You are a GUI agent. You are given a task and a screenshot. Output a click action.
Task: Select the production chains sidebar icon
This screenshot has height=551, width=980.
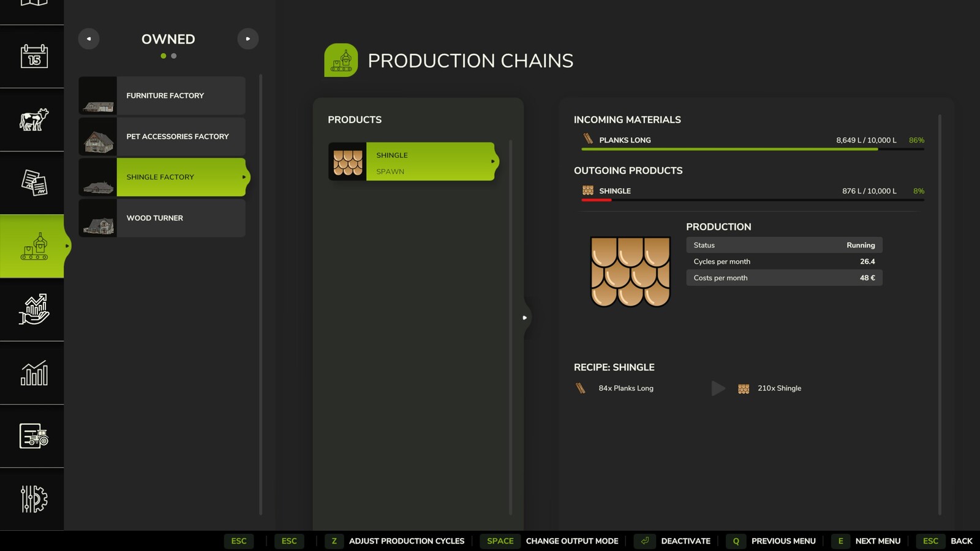click(34, 246)
